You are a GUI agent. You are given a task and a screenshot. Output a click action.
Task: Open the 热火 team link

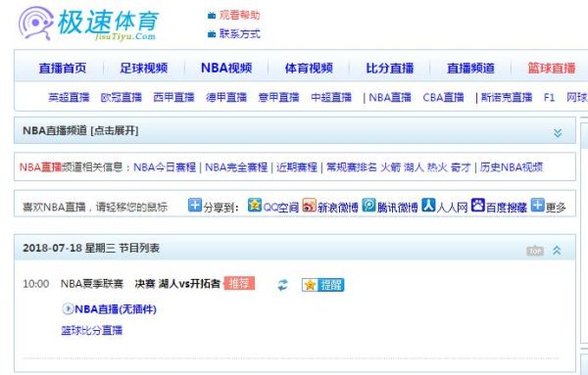click(437, 167)
